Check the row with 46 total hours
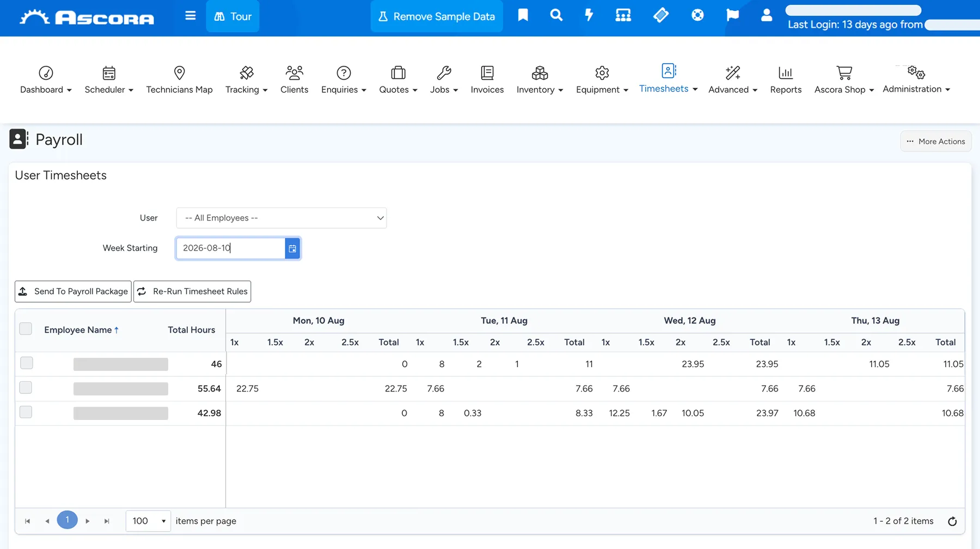The height and width of the screenshot is (549, 980). (26, 363)
